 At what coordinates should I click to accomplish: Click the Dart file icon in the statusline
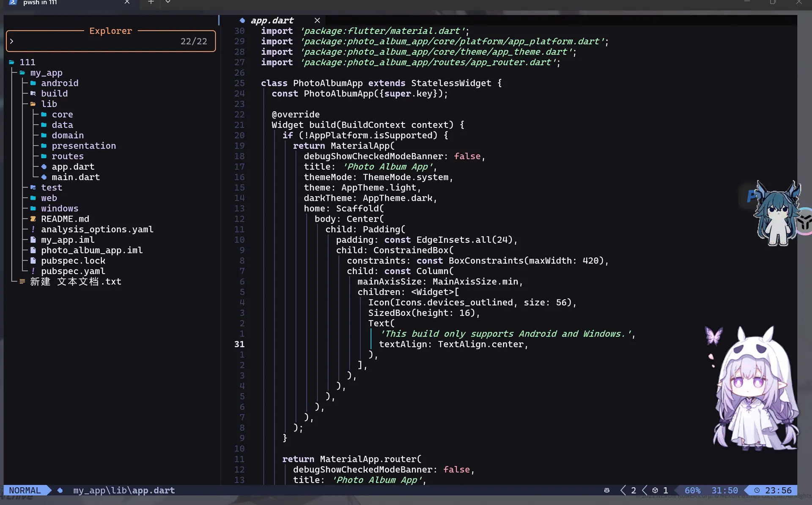point(60,490)
